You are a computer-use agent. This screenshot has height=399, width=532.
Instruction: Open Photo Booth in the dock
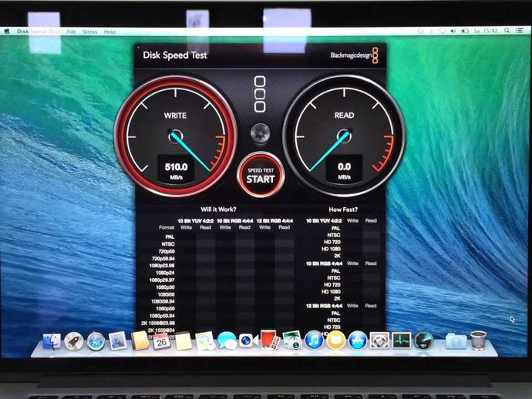point(270,340)
